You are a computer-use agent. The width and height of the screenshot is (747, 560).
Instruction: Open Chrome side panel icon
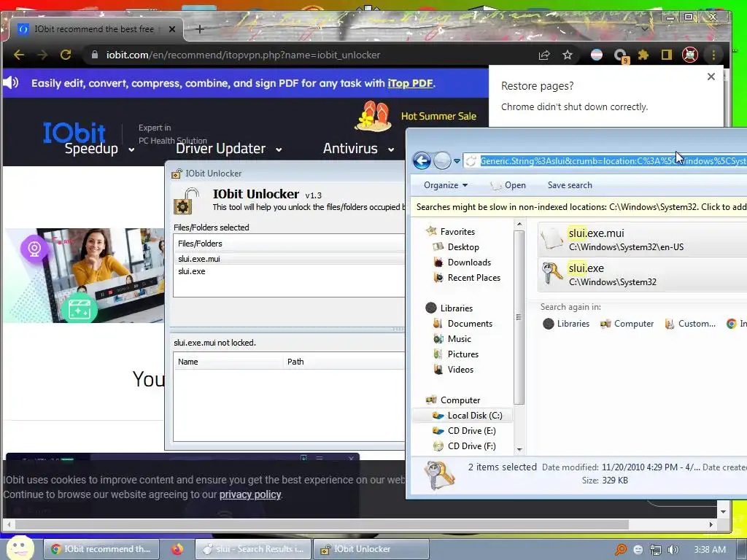coord(667,55)
